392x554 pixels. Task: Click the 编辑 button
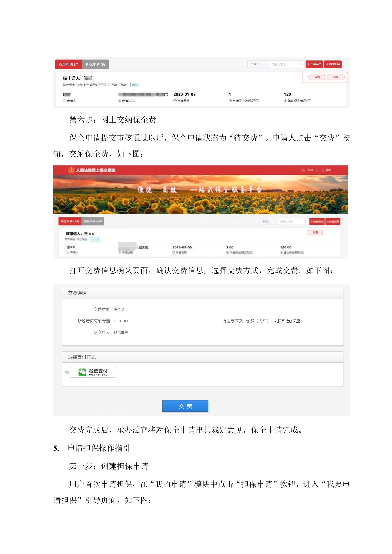tap(317, 77)
